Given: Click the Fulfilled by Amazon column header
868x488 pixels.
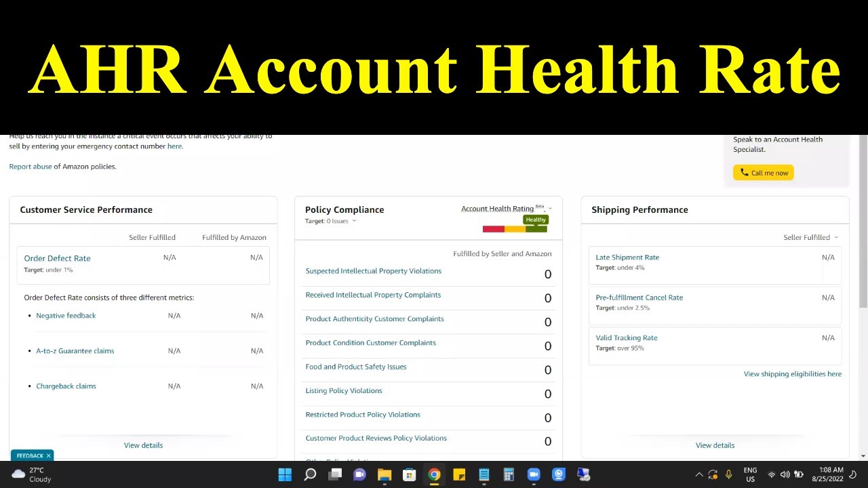Looking at the screenshot, I should point(234,237).
